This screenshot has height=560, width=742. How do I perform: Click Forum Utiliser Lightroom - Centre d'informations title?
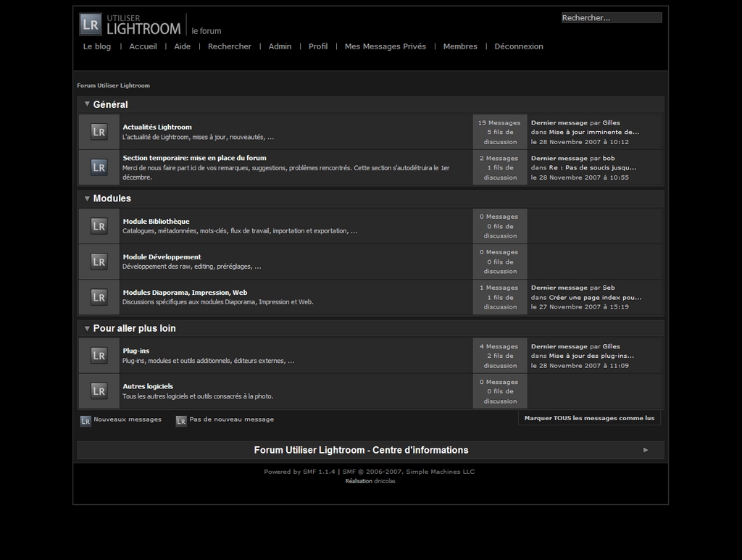click(x=361, y=451)
